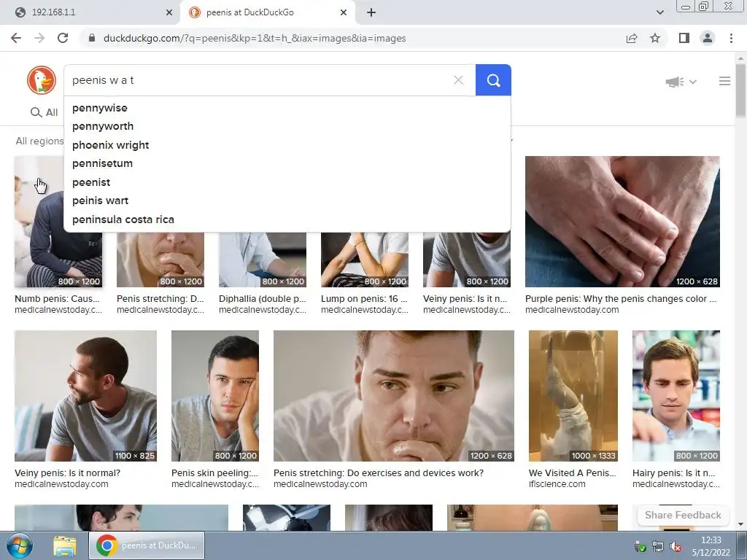This screenshot has width=747, height=560.
Task: Select suggestion pennywise
Action: point(287,108)
